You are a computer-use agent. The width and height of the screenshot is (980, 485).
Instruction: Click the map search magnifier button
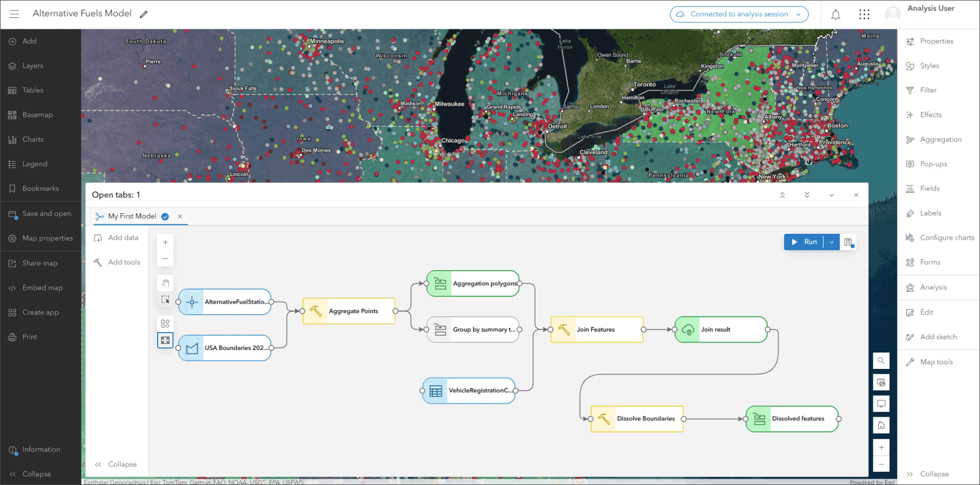click(x=881, y=361)
